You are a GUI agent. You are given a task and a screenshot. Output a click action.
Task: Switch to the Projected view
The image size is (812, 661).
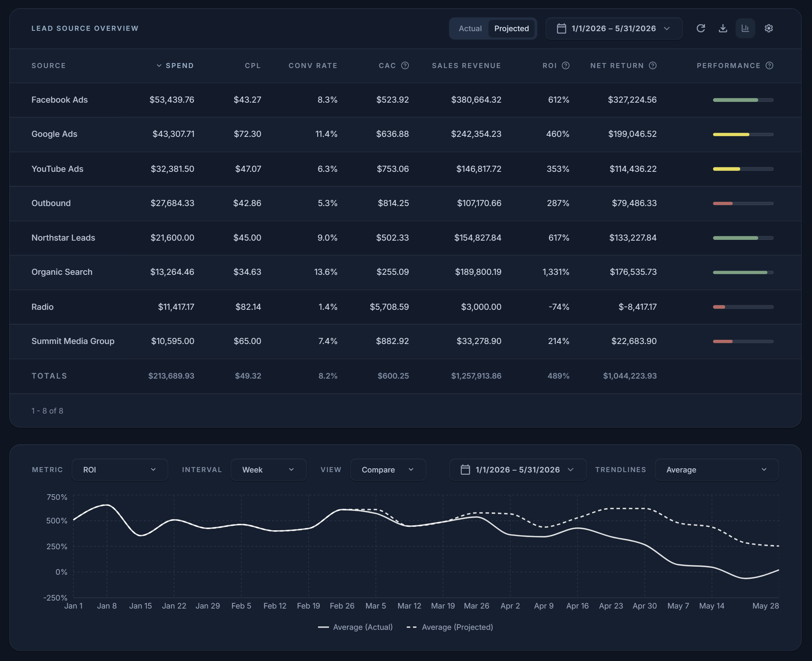click(x=511, y=29)
